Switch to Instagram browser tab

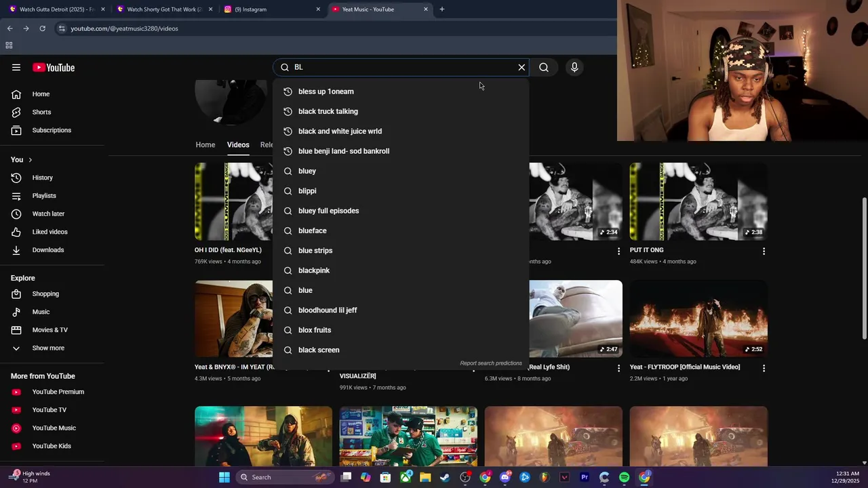(x=271, y=9)
